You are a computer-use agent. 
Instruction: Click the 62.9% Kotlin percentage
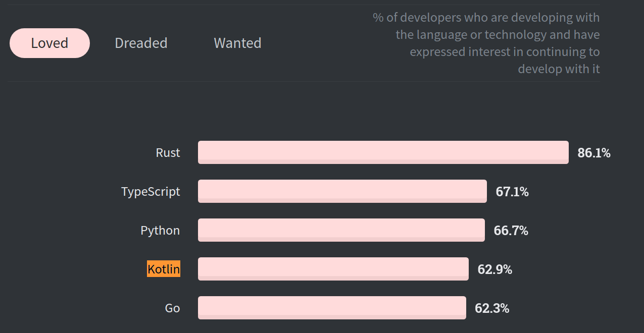point(495,269)
